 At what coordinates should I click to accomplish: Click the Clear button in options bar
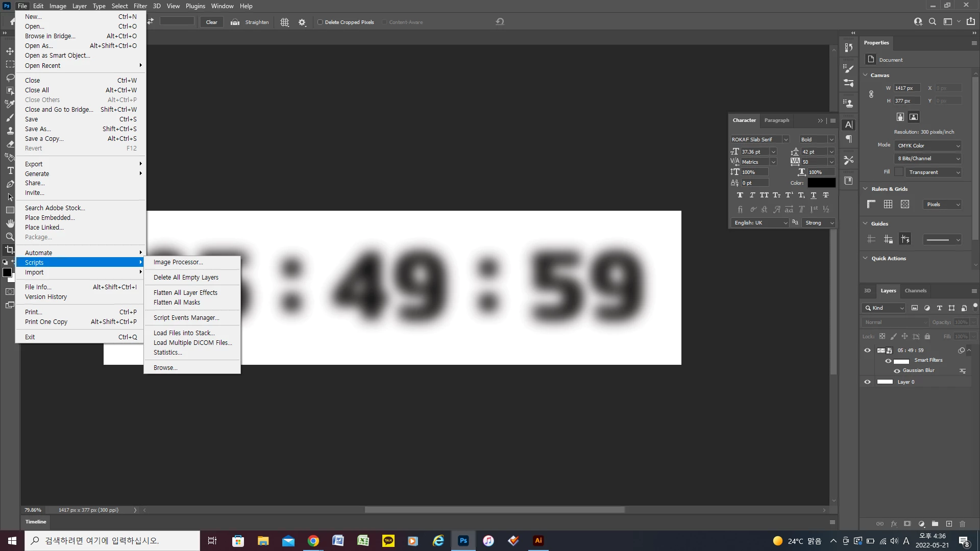pos(211,22)
